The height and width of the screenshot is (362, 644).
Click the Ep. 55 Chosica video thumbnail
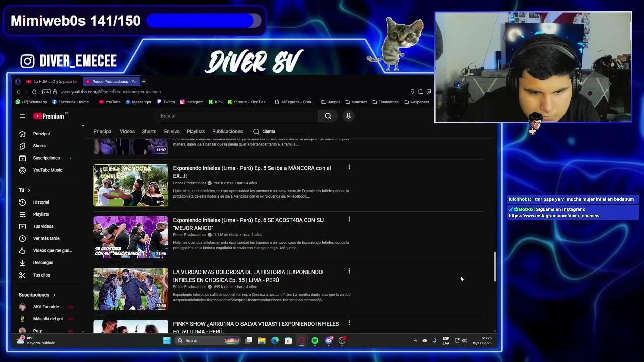coord(130,289)
